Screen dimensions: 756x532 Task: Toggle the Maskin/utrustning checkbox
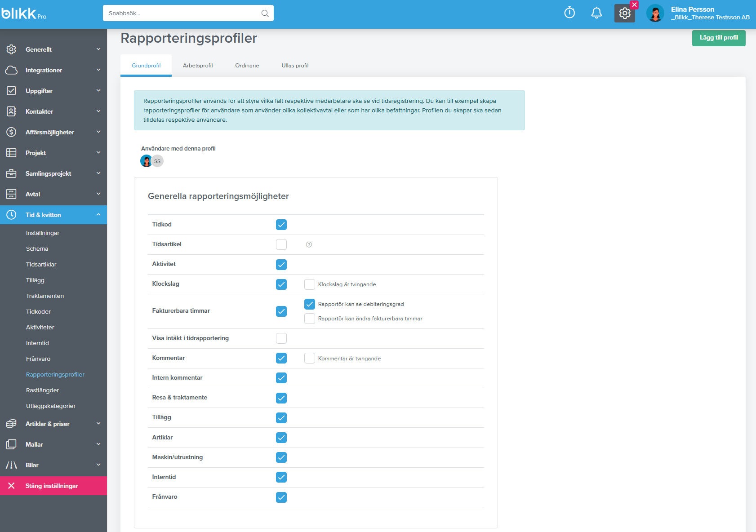click(281, 457)
